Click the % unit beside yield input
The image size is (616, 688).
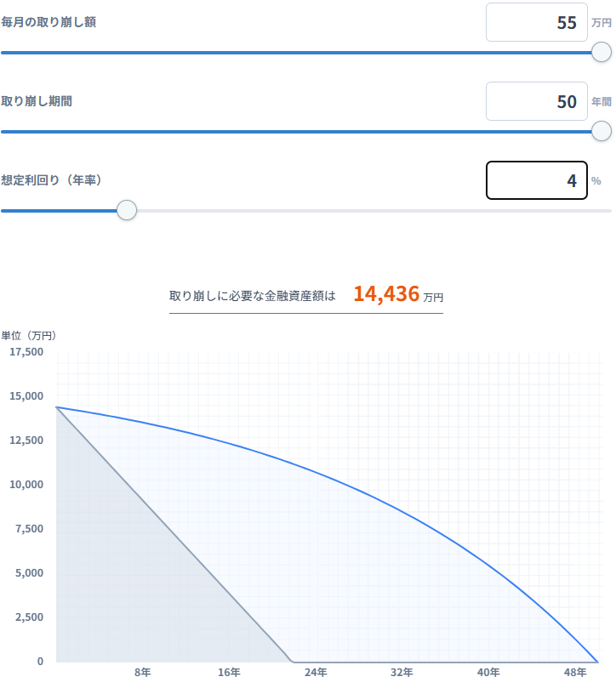tap(596, 181)
